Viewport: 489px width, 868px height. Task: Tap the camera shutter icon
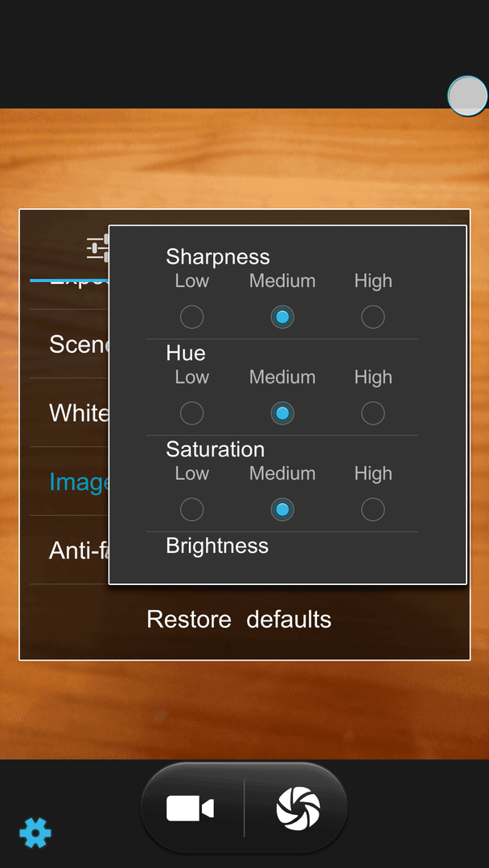[298, 809]
